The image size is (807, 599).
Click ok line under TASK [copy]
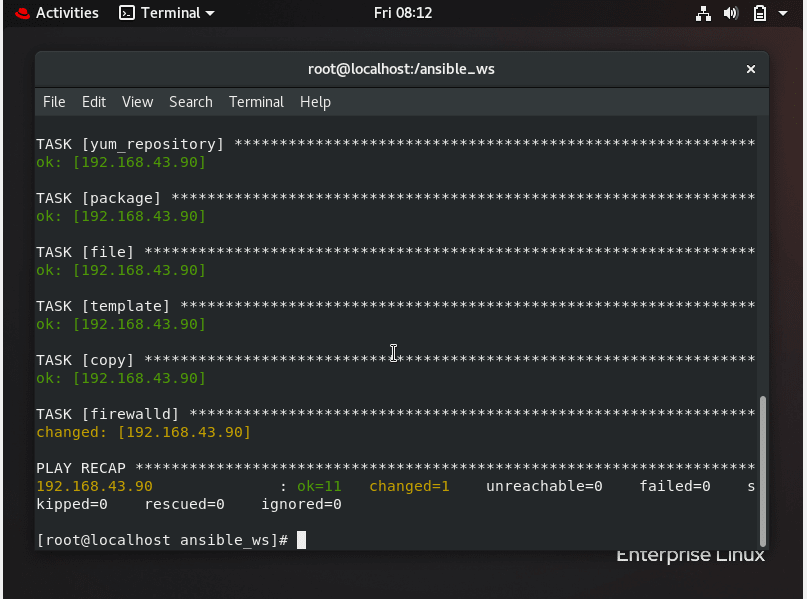click(x=121, y=378)
